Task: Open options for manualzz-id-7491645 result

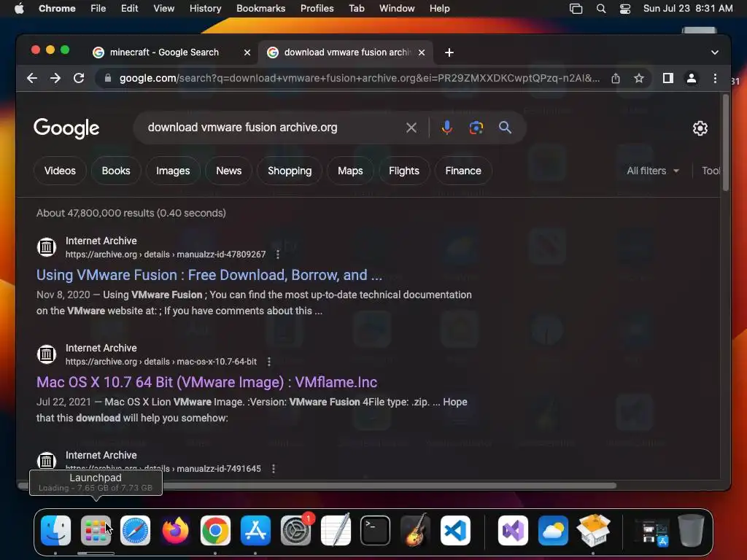Action: tap(274, 469)
